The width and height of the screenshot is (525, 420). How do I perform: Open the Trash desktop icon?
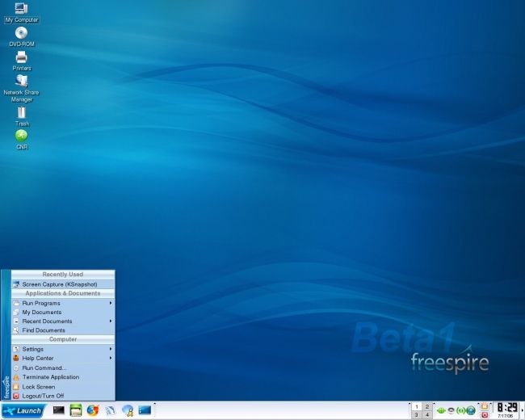(21, 112)
